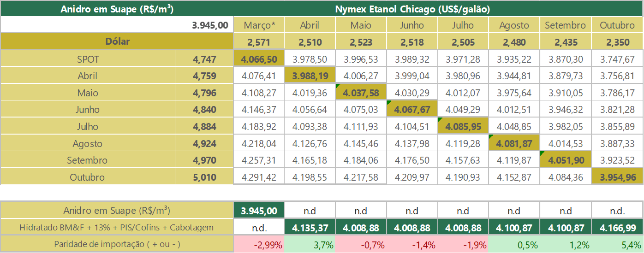Click dollar rate 4,759

point(204,76)
